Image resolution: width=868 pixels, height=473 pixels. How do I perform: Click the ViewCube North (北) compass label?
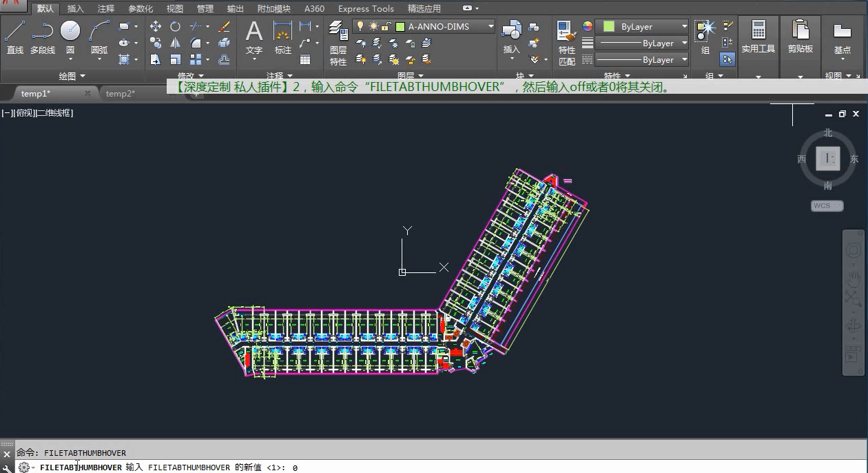coord(828,132)
